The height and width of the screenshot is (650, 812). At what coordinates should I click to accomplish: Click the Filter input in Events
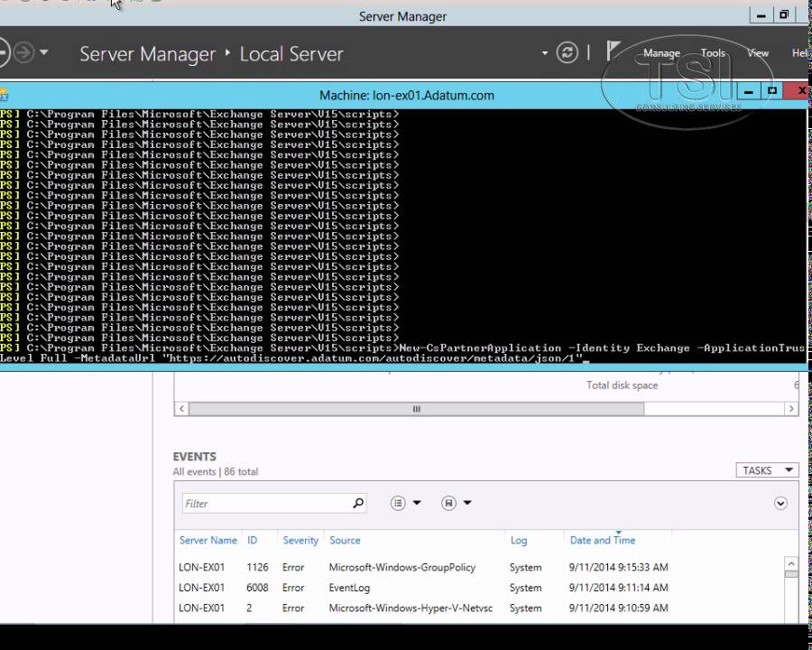[265, 504]
